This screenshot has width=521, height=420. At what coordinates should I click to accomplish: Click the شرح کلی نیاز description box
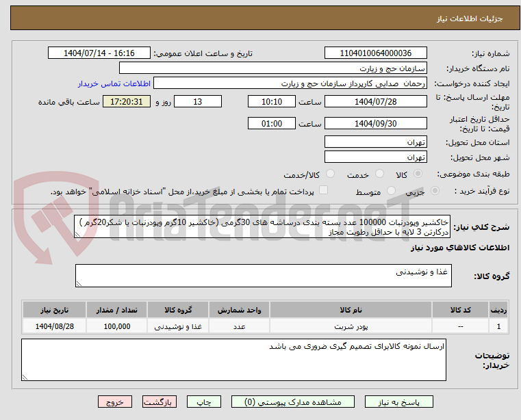[x=262, y=226]
